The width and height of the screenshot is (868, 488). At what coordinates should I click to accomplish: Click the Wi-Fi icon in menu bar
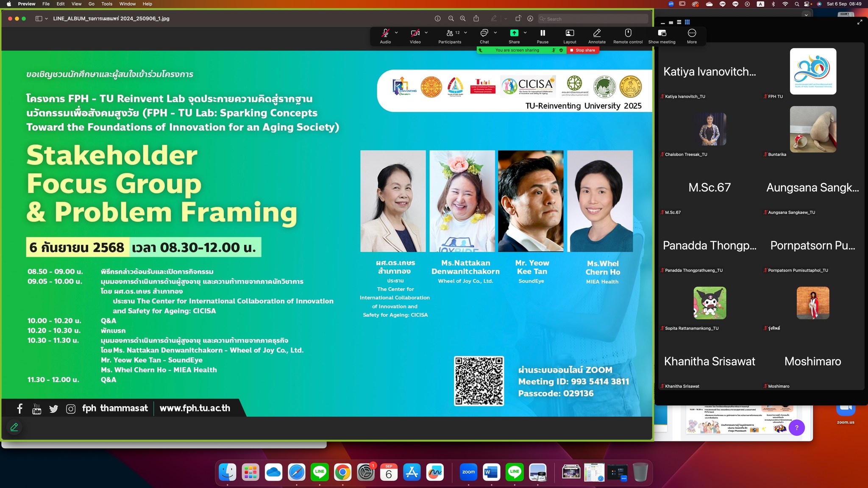(785, 4)
